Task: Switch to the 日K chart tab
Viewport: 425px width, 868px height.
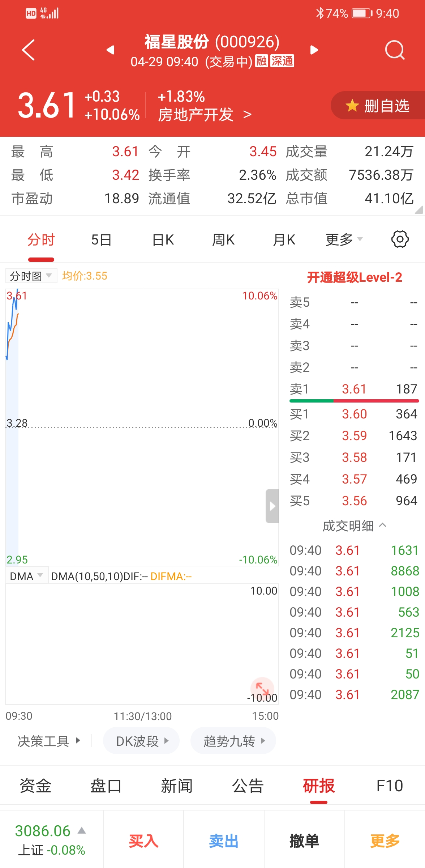Action: pos(163,239)
